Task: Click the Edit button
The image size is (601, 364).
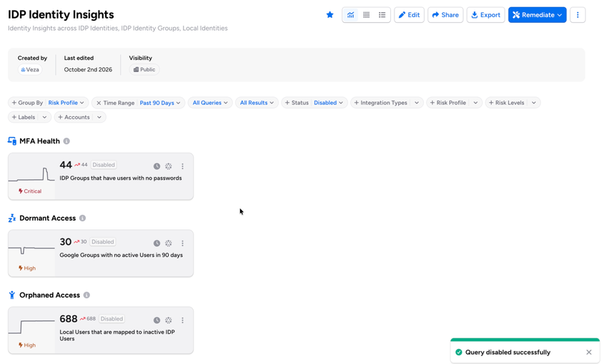Action: click(x=409, y=15)
